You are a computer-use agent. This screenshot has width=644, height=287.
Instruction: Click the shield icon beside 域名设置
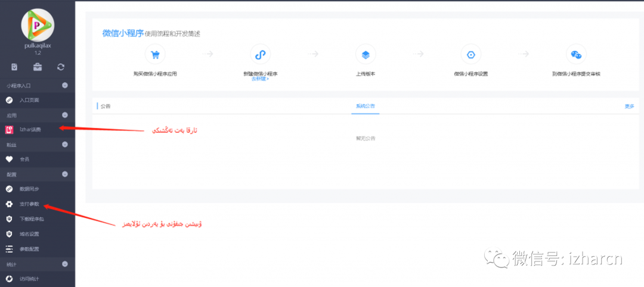point(9,234)
